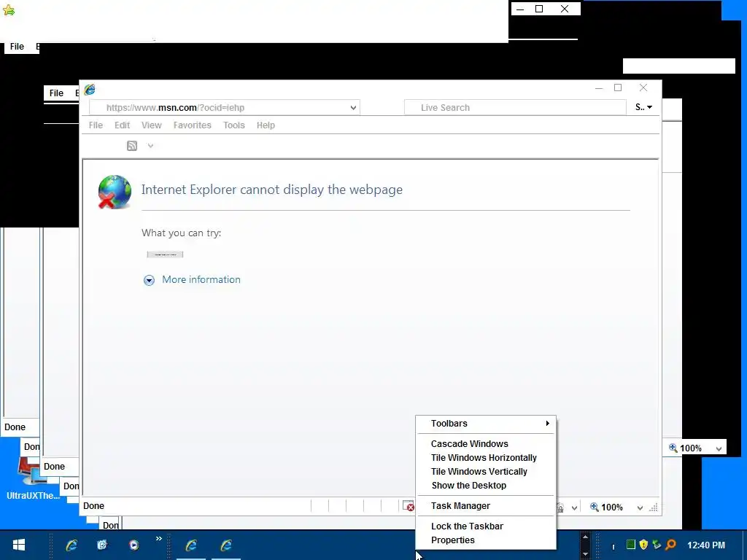Click zoom magnifier icon in front window status bar
The width and height of the screenshot is (747, 560).
(594, 507)
